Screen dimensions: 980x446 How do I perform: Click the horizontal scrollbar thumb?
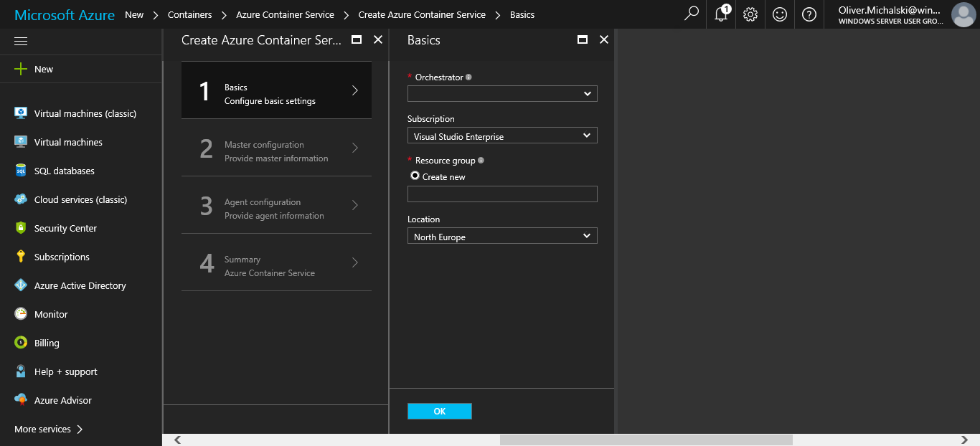pos(646,440)
